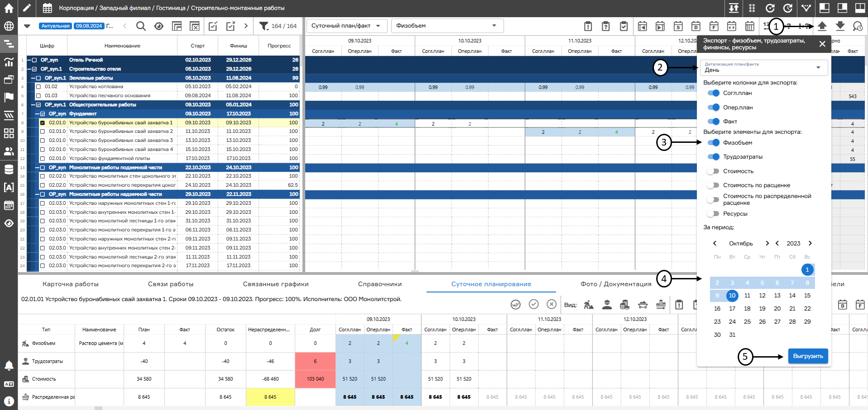
Task: Click the pencil edit icon in top bar
Action: pos(27,8)
